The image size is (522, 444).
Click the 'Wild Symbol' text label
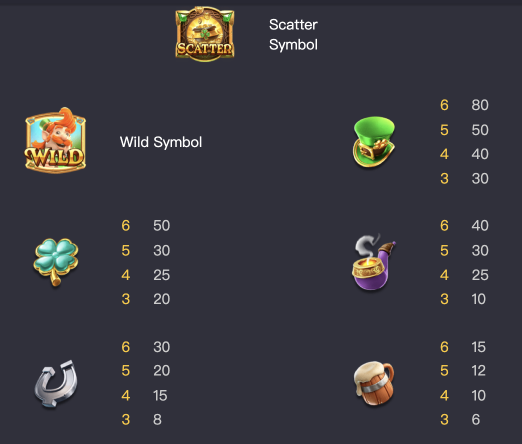(x=161, y=142)
